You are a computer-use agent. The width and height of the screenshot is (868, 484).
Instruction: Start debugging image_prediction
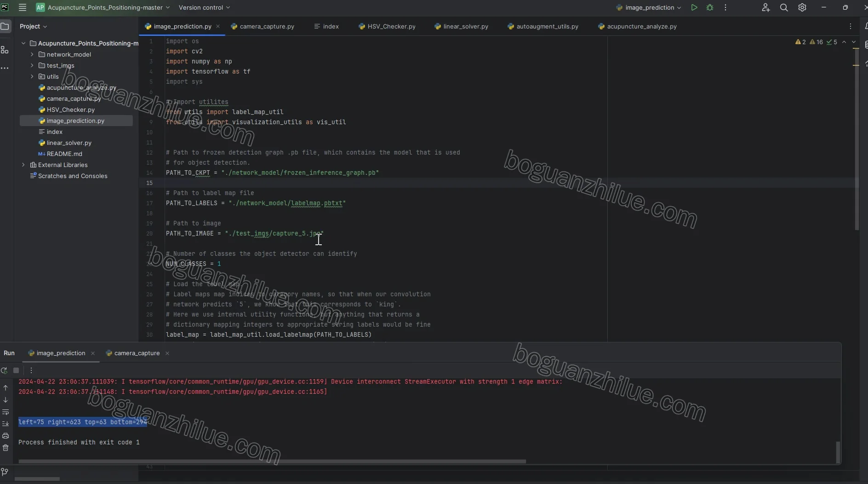[710, 7]
